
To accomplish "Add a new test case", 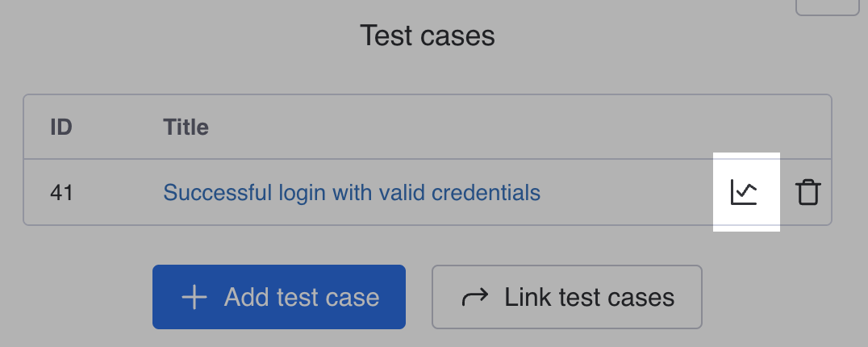I will tap(279, 297).
